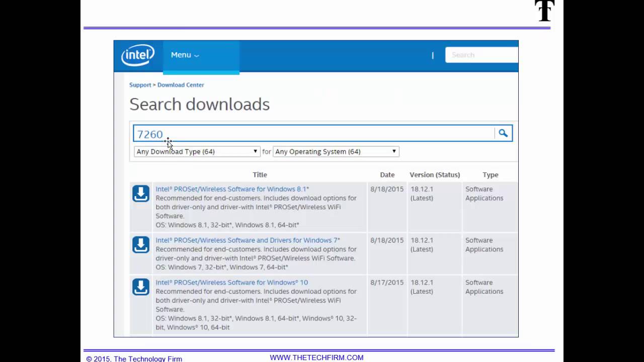Image resolution: width=644 pixels, height=362 pixels.
Task: Open Intel PROSet/Wireless Software for Windows 8.1 link
Action: (x=232, y=189)
